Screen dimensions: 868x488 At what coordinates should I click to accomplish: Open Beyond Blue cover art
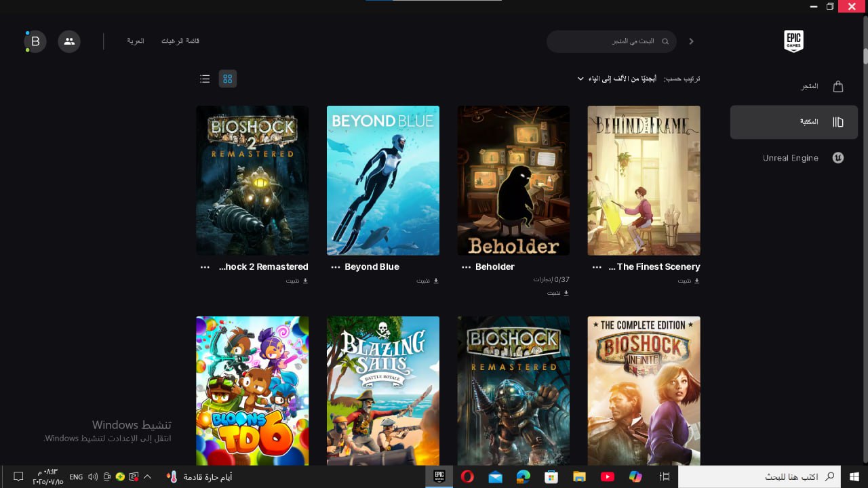pyautogui.click(x=383, y=180)
